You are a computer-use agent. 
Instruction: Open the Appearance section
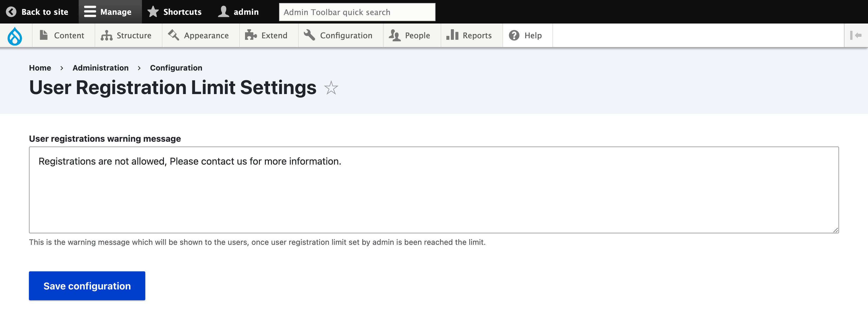206,35
